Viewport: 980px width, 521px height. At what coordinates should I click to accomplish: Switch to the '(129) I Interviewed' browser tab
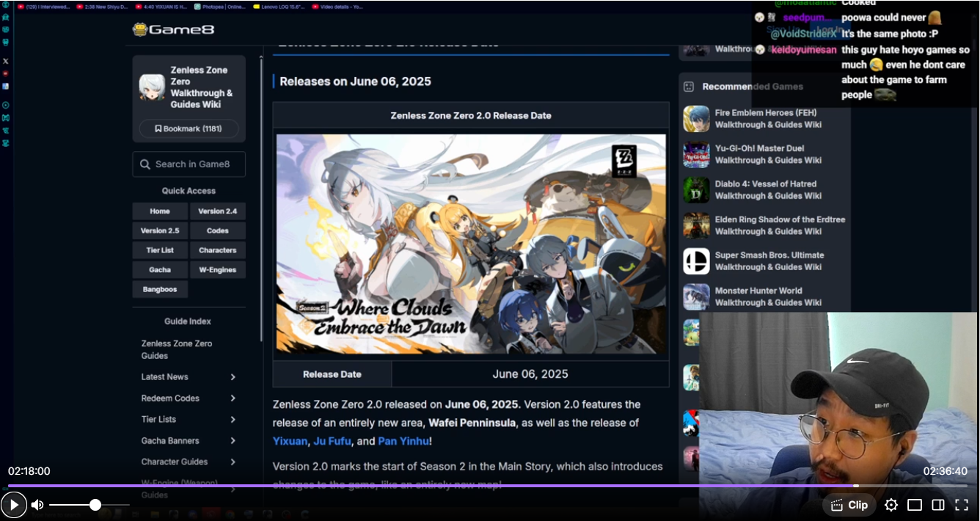click(x=43, y=7)
